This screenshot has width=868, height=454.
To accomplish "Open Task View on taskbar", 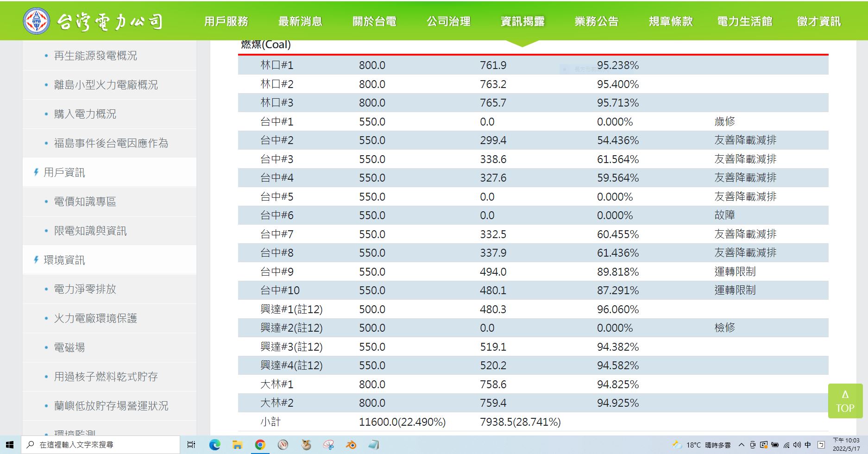I will 191,445.
